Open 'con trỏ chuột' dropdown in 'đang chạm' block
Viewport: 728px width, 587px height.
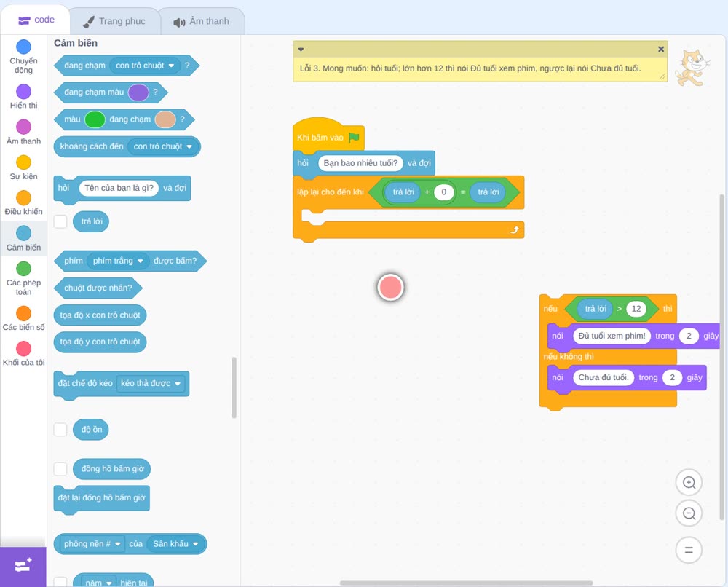(x=145, y=66)
